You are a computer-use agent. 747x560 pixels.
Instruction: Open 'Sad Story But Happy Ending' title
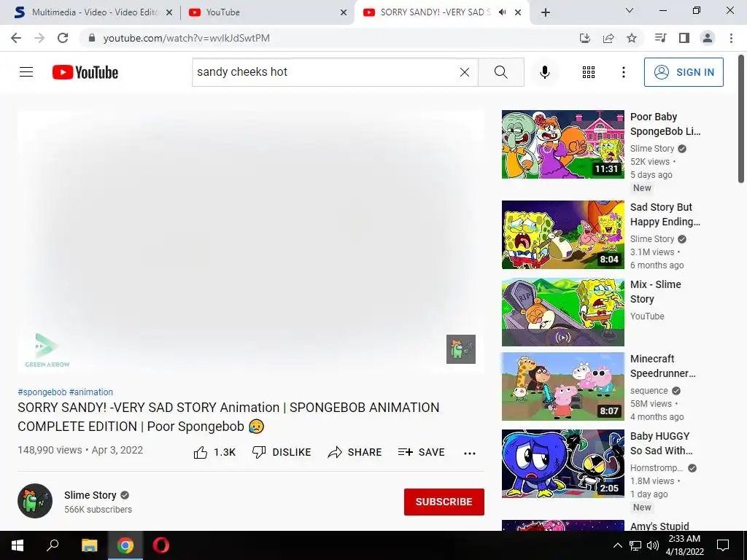pos(665,214)
